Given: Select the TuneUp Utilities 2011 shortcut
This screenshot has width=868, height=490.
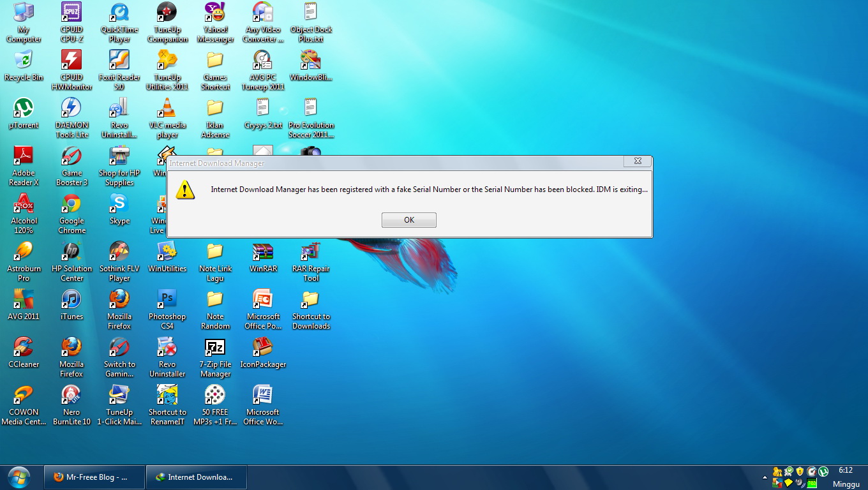Looking at the screenshot, I should [167, 70].
